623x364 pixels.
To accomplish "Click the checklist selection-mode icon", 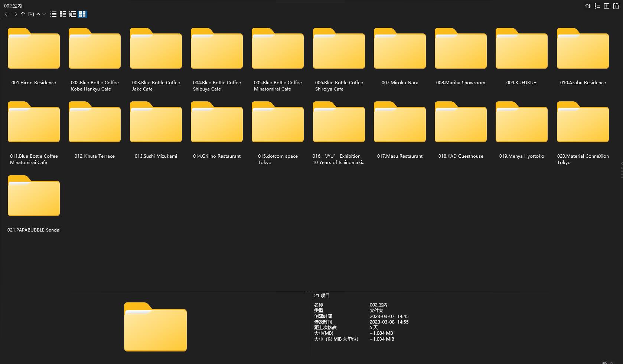I will [597, 6].
